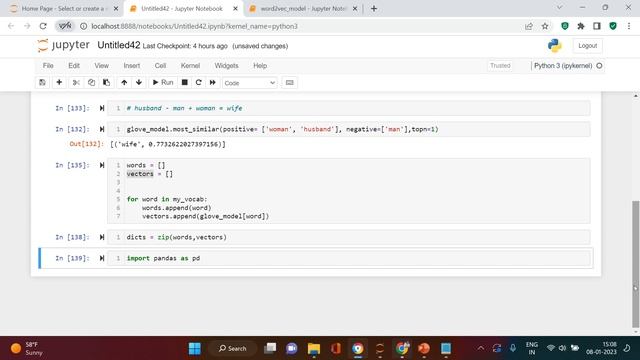Copy selected cells icon
The image size is (640, 360).
(x=91, y=82)
